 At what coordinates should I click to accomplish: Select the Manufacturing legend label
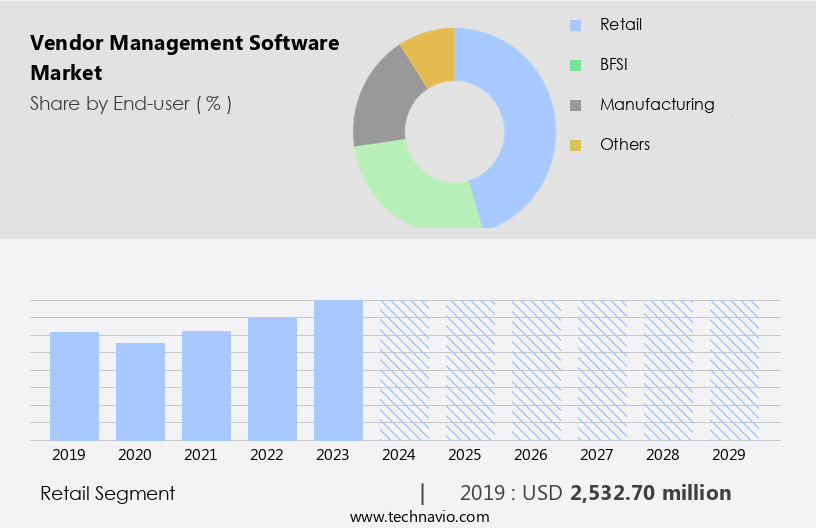(x=656, y=104)
